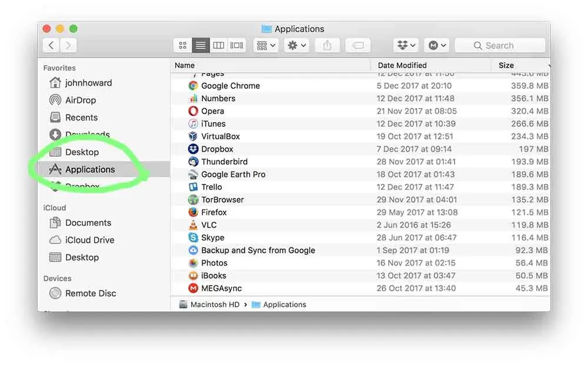Sort by the Name column header

[x=185, y=65]
